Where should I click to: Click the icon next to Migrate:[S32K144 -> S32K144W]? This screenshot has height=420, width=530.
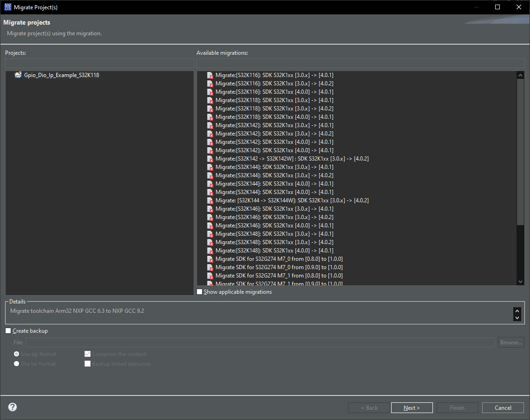tap(209, 200)
